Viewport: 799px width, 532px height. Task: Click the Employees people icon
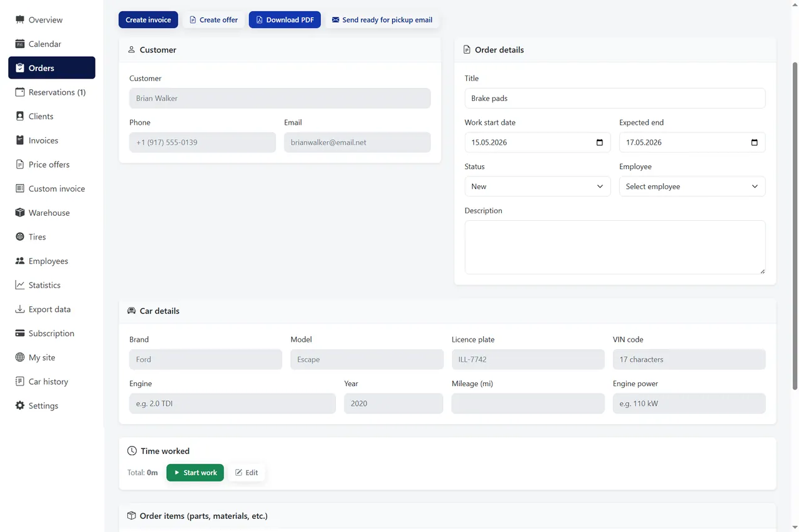(x=20, y=261)
